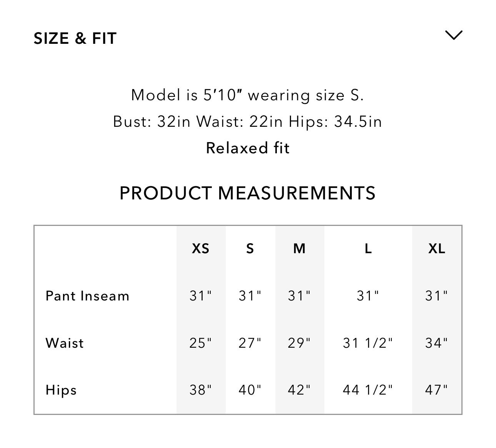Select the 27" waist value under S
The image size is (496, 448).
tap(250, 342)
